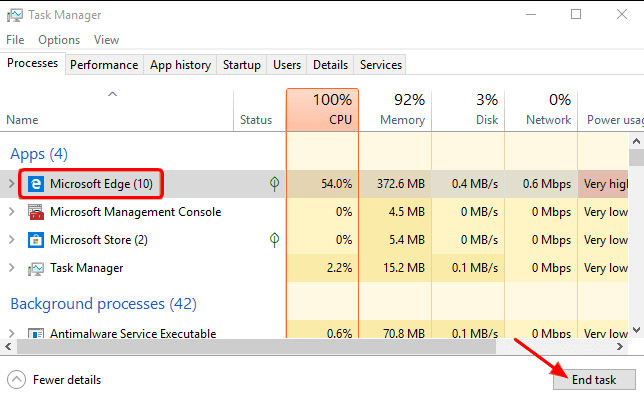Click the Task Manager title bar icon
The width and height of the screenshot is (644, 402).
(13, 15)
